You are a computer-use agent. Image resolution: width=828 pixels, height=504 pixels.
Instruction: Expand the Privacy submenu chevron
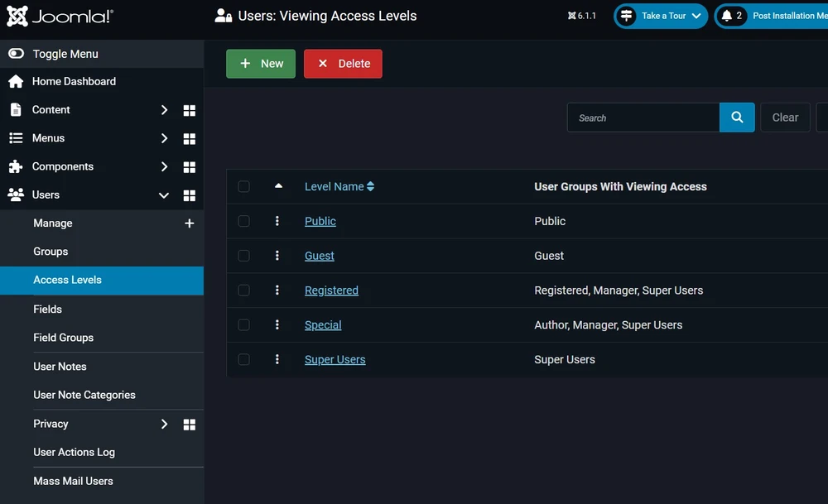pos(164,424)
